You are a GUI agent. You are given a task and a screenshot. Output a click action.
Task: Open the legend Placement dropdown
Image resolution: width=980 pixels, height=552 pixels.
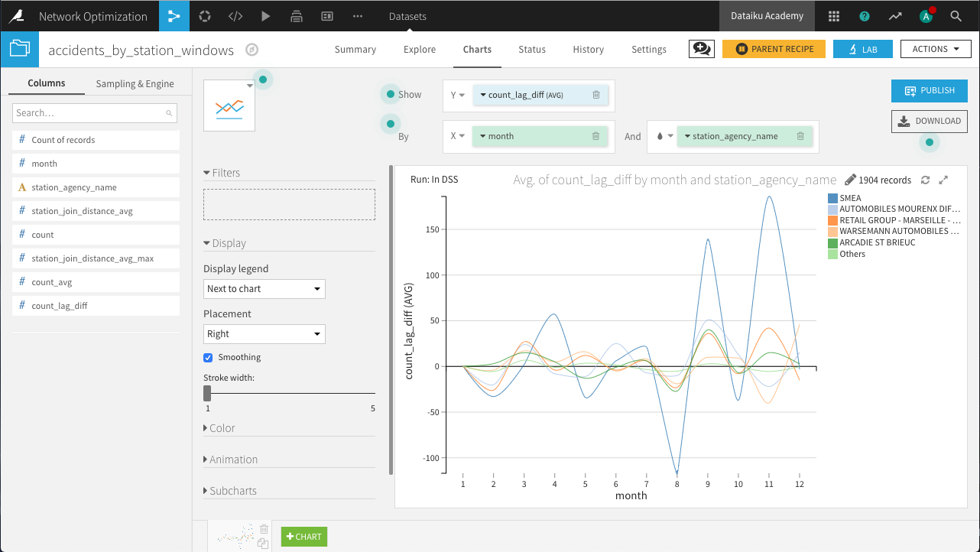[x=264, y=334]
